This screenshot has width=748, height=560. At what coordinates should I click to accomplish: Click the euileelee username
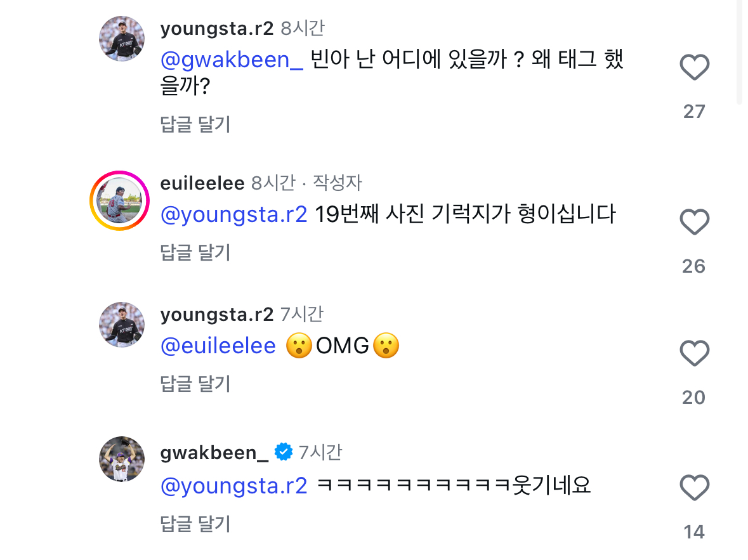click(202, 183)
